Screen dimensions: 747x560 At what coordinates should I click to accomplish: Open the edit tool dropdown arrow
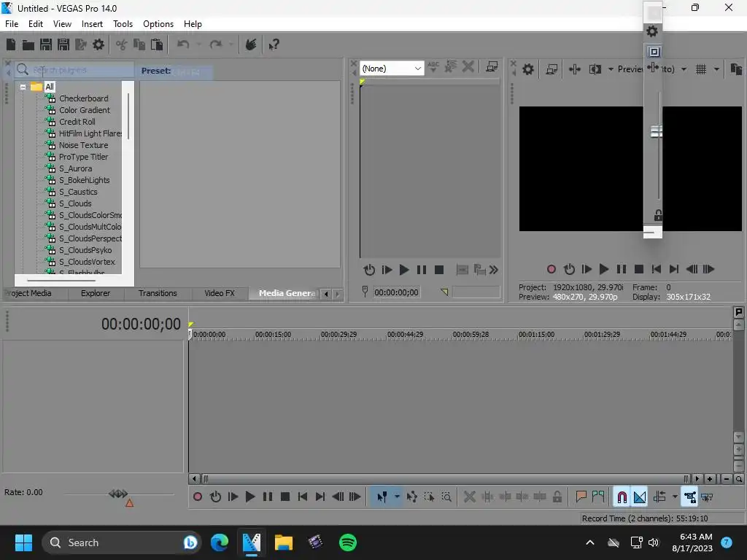coord(397,497)
